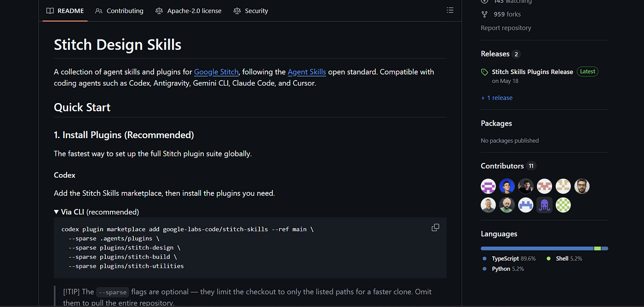Screen dimensions: 644x307
Task: Collapse the Via CLI disclosure triangle
Action: pyautogui.click(x=57, y=212)
